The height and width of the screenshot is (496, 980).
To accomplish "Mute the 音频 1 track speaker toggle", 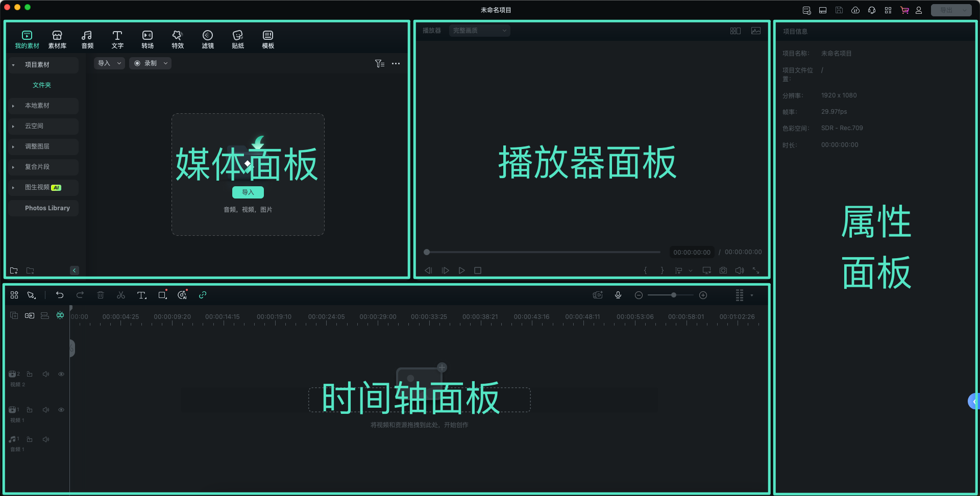I will [46, 439].
